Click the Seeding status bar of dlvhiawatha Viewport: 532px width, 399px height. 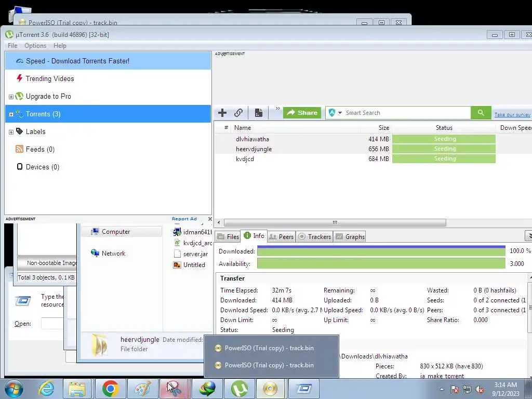coord(444,139)
